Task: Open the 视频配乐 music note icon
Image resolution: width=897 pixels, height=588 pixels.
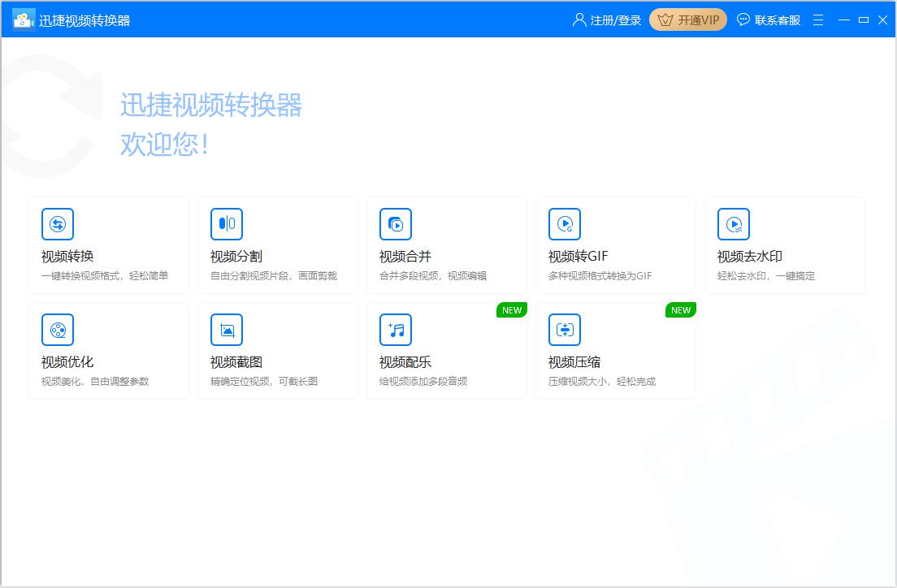Action: [x=396, y=330]
